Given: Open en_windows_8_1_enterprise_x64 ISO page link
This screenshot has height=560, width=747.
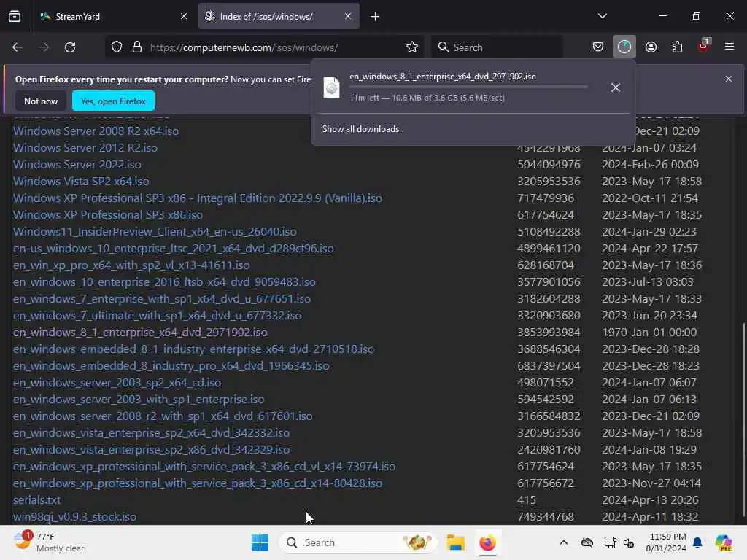Looking at the screenshot, I should 140,332.
